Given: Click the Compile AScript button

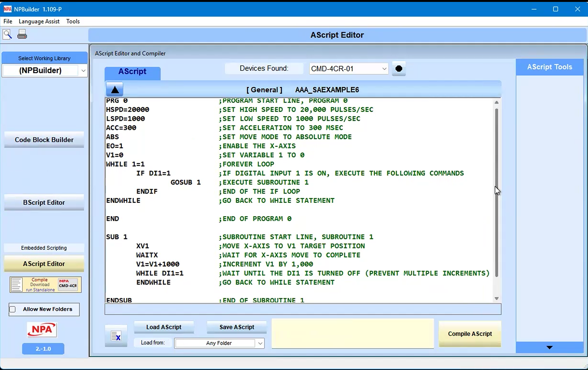Looking at the screenshot, I should [470, 334].
